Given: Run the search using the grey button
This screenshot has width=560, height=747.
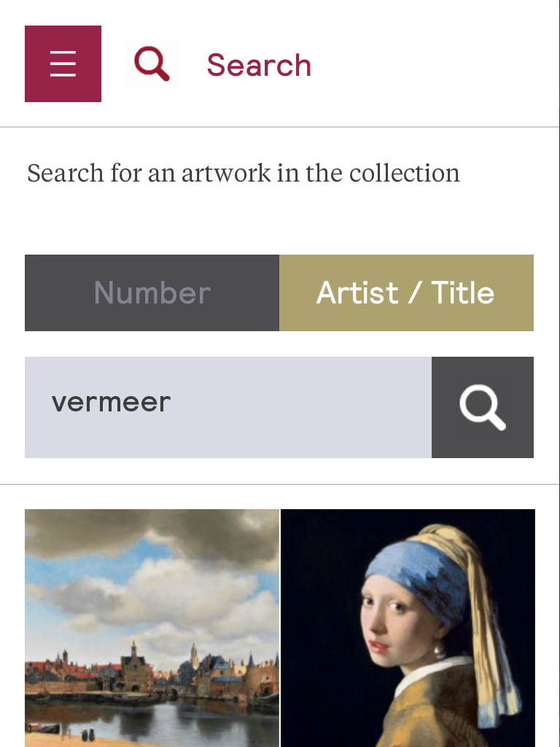Looking at the screenshot, I should pyautogui.click(x=482, y=407).
